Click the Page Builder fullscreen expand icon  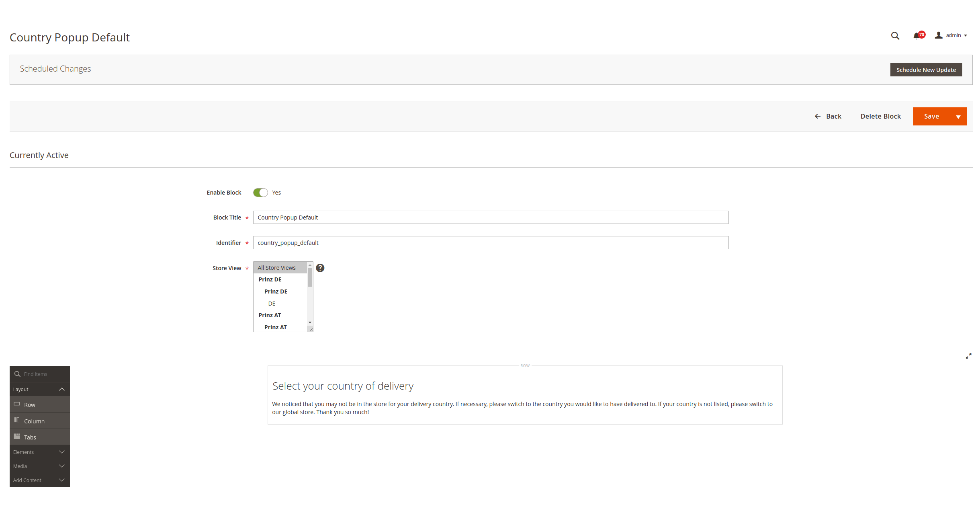click(968, 356)
